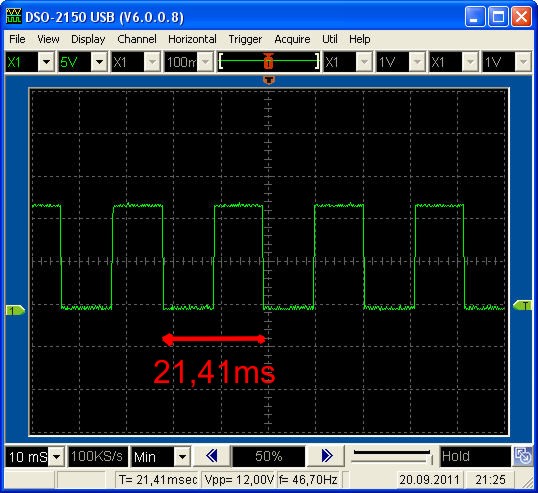Open the 10 mS timebase dropdown

click(x=57, y=457)
